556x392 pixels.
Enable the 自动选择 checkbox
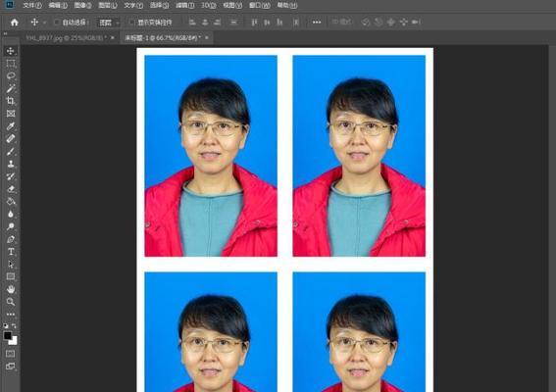[57, 23]
